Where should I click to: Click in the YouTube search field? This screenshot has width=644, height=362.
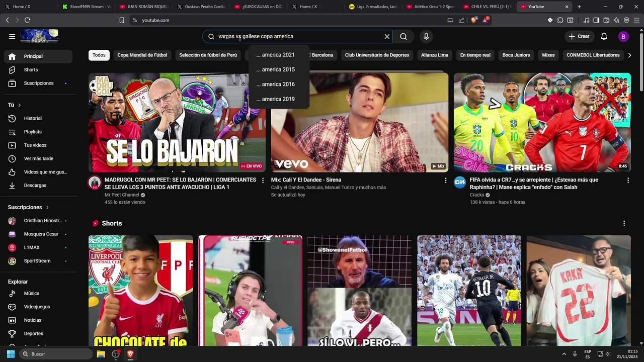(x=297, y=36)
